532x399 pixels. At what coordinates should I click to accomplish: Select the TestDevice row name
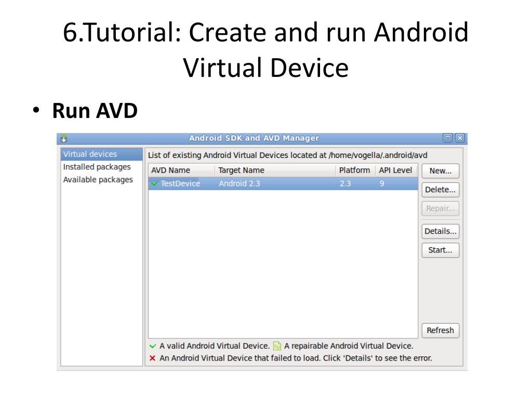coord(180,183)
